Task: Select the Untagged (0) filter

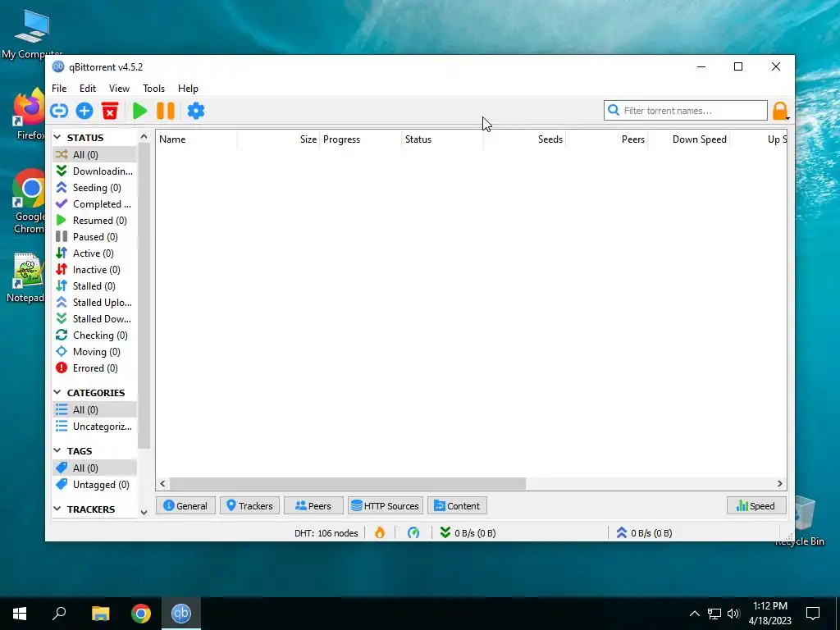Action: pos(94,485)
